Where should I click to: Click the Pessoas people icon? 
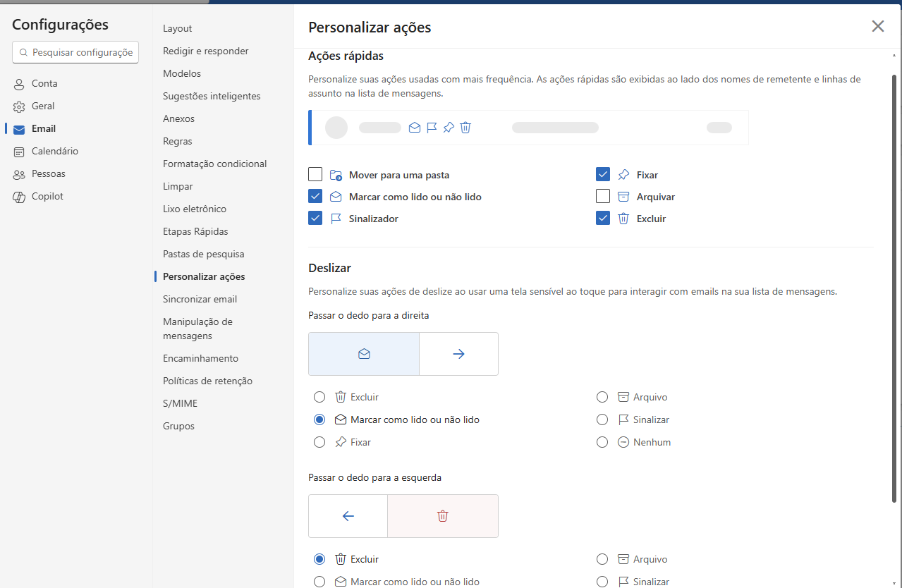pos(19,174)
